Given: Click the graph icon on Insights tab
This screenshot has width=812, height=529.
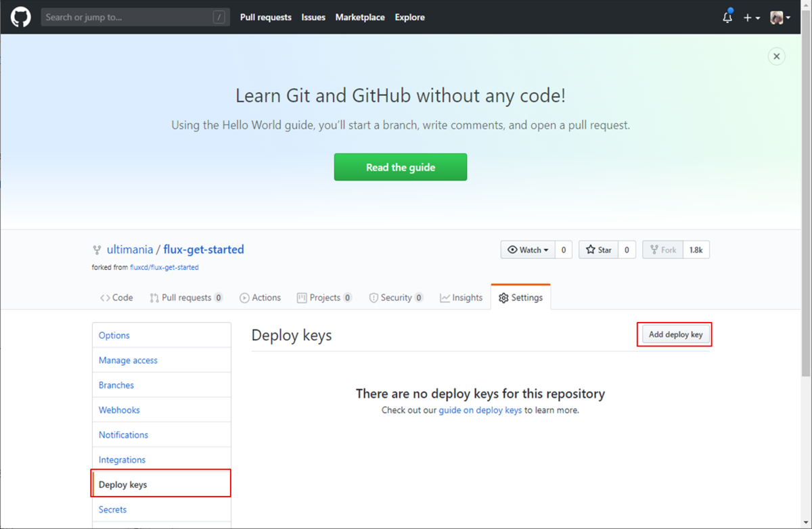Looking at the screenshot, I should [445, 298].
